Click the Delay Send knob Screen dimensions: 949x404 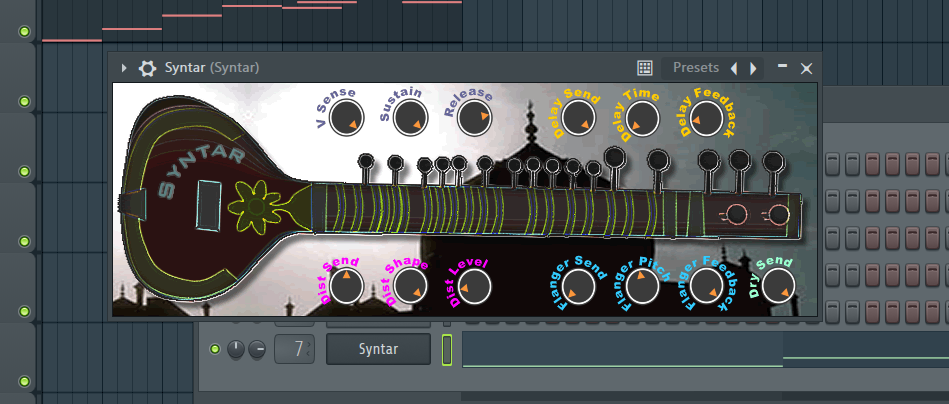click(x=578, y=116)
